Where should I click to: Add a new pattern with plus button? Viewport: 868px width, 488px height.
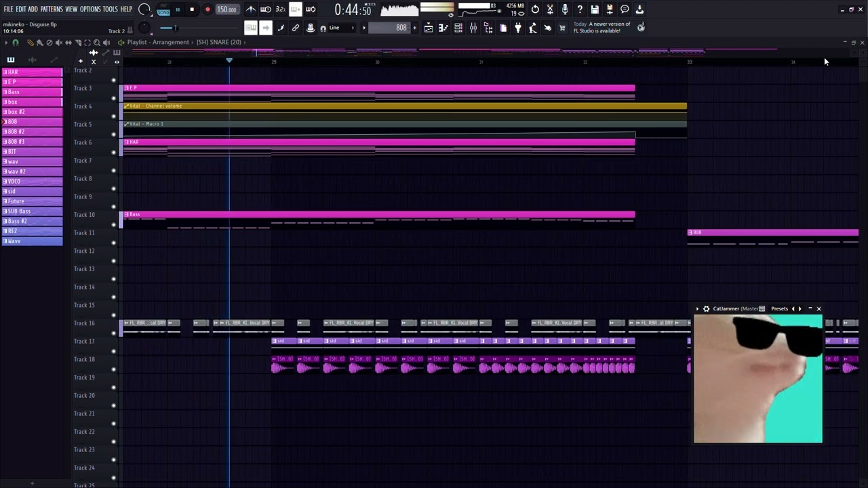click(415, 28)
